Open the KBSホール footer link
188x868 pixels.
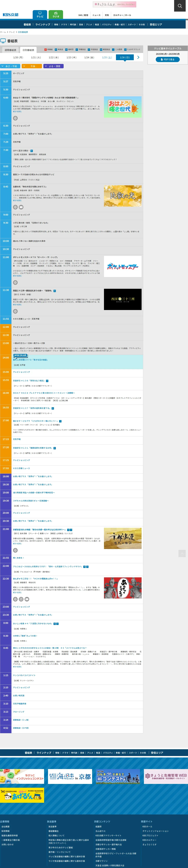click(147, 827)
